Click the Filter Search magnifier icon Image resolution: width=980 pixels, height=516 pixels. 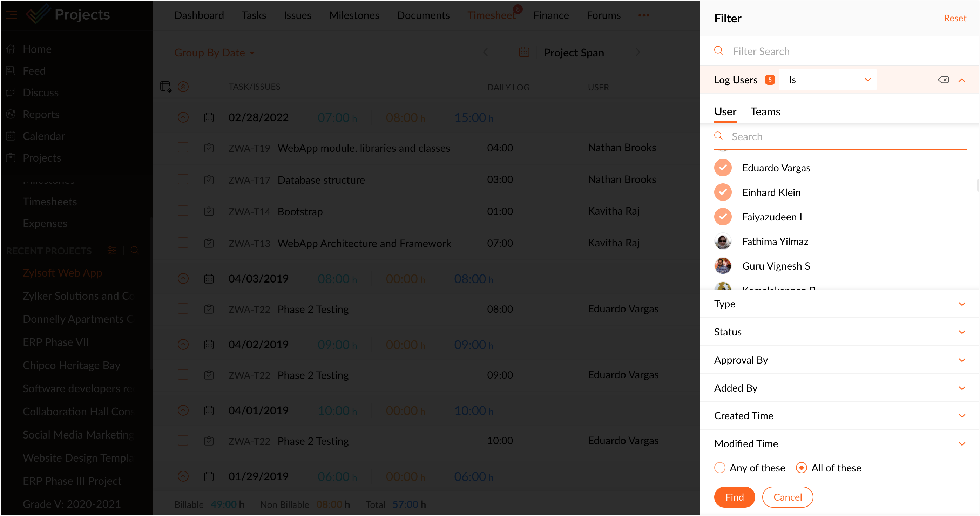tap(719, 50)
